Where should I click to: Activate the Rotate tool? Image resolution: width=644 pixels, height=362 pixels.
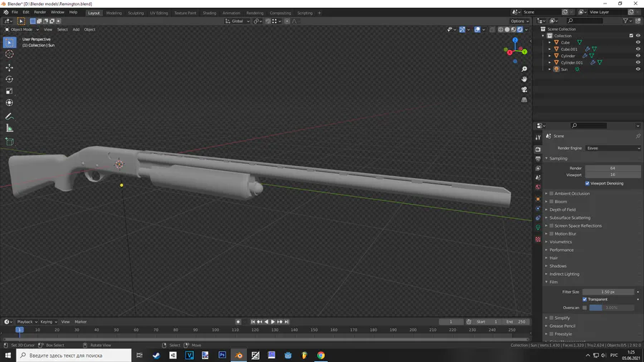(9, 79)
